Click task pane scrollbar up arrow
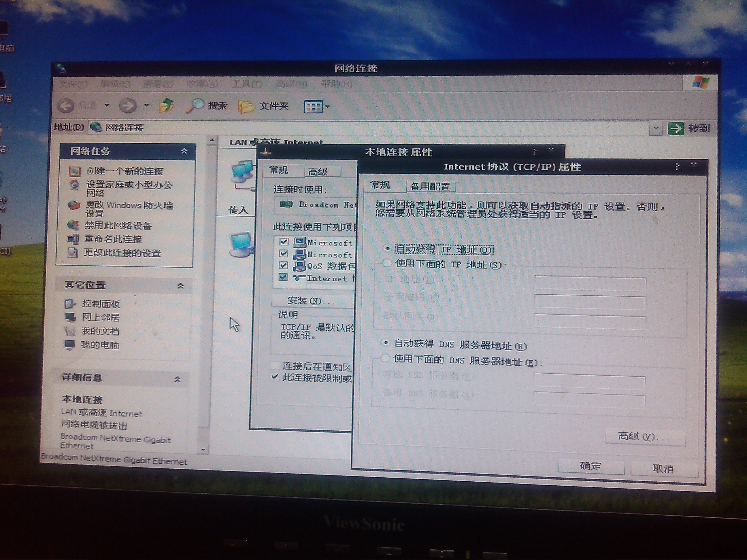 [212, 140]
